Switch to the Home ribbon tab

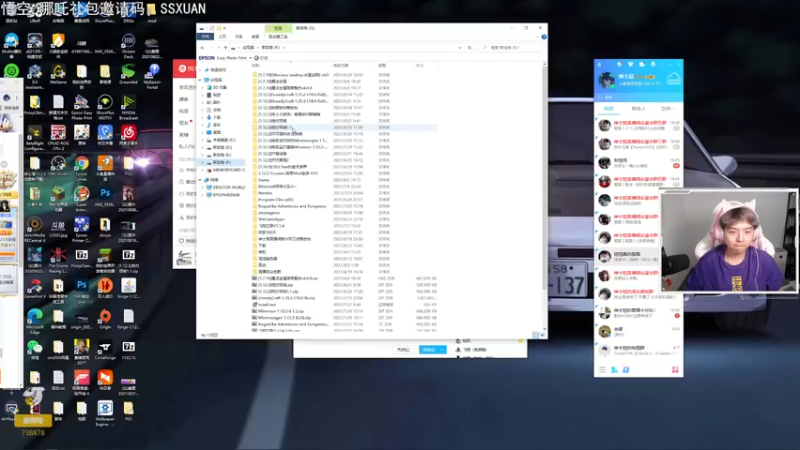[x=222, y=37]
